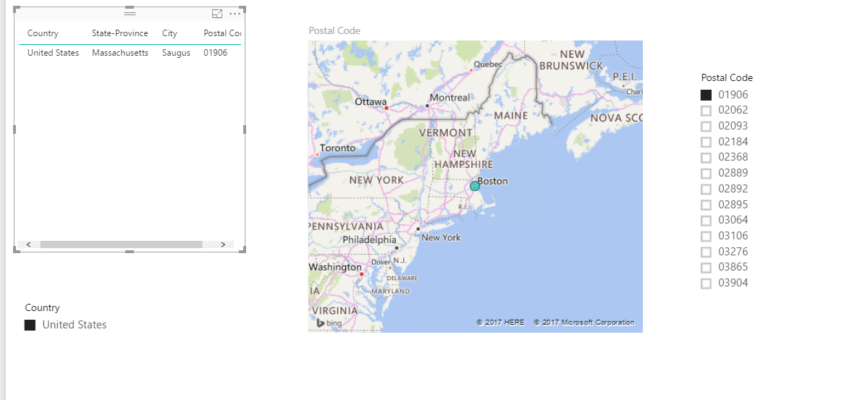Sort table by Country column header
The height and width of the screenshot is (400, 868).
click(x=43, y=33)
